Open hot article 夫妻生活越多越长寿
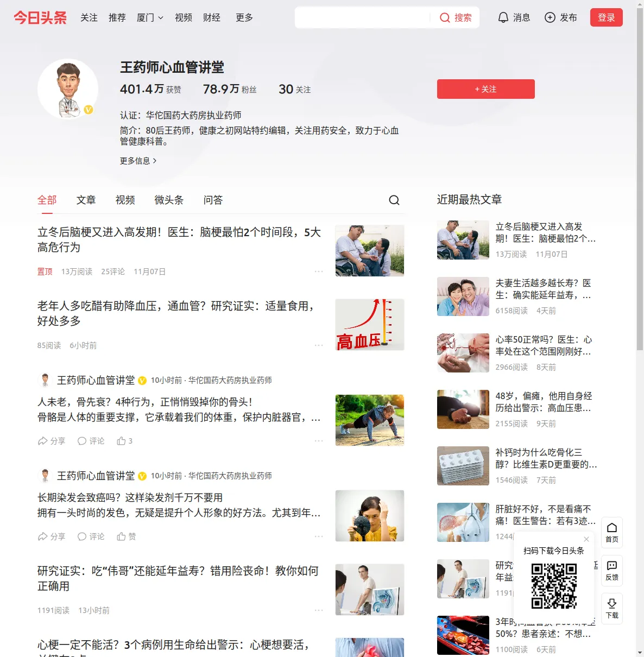This screenshot has height=657, width=644. click(544, 289)
